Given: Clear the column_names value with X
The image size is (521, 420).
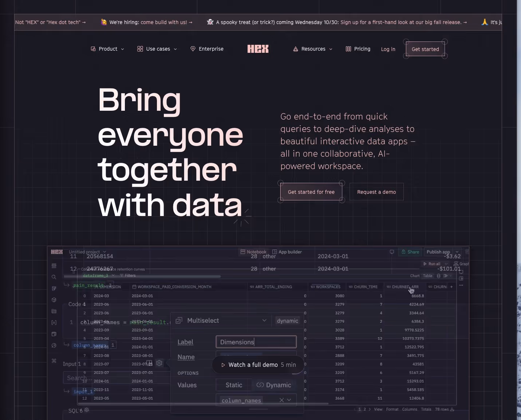Looking at the screenshot, I should tap(281, 400).
